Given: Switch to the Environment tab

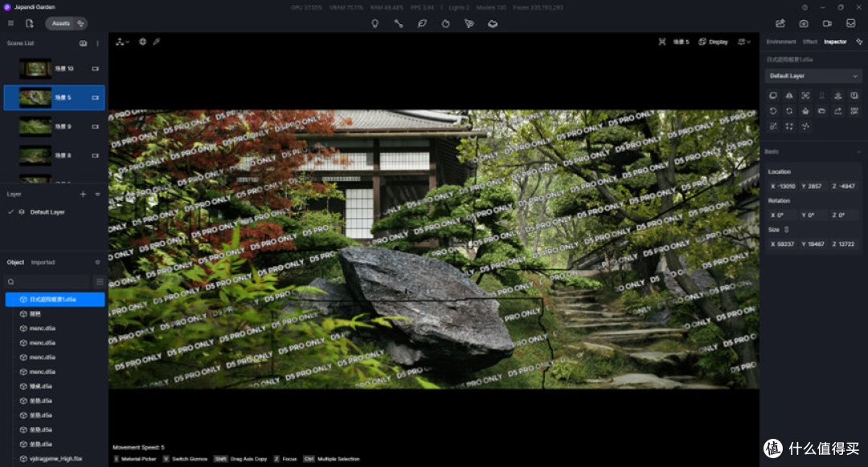Looking at the screenshot, I should (x=780, y=42).
